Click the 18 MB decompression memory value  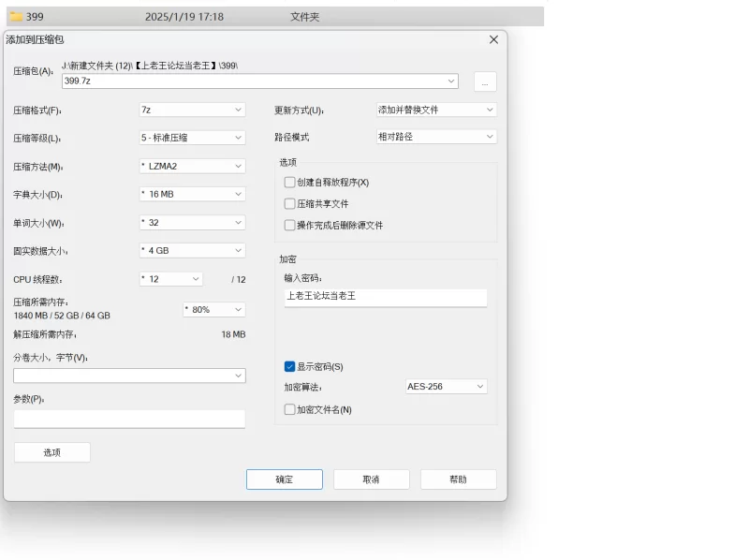(x=233, y=334)
